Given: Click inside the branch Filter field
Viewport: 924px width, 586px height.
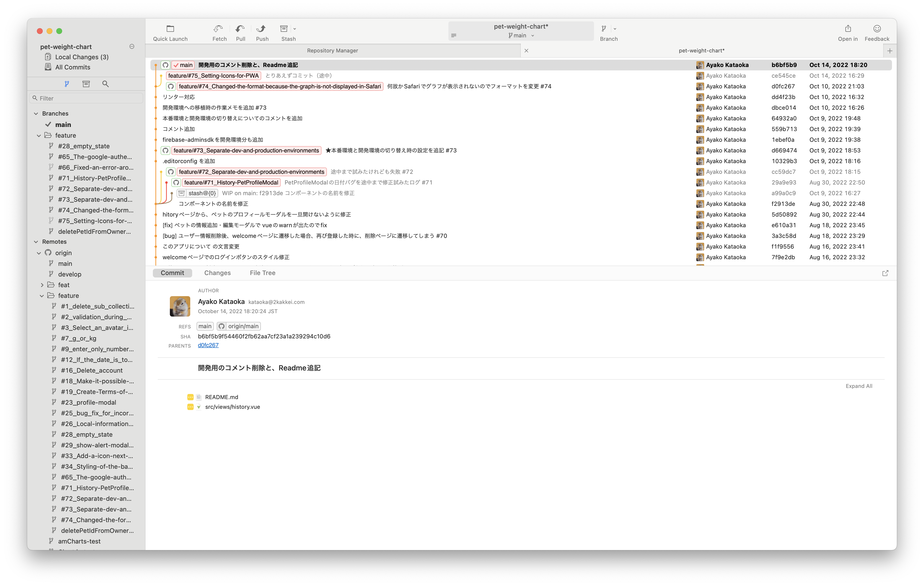Looking at the screenshot, I should pos(86,98).
